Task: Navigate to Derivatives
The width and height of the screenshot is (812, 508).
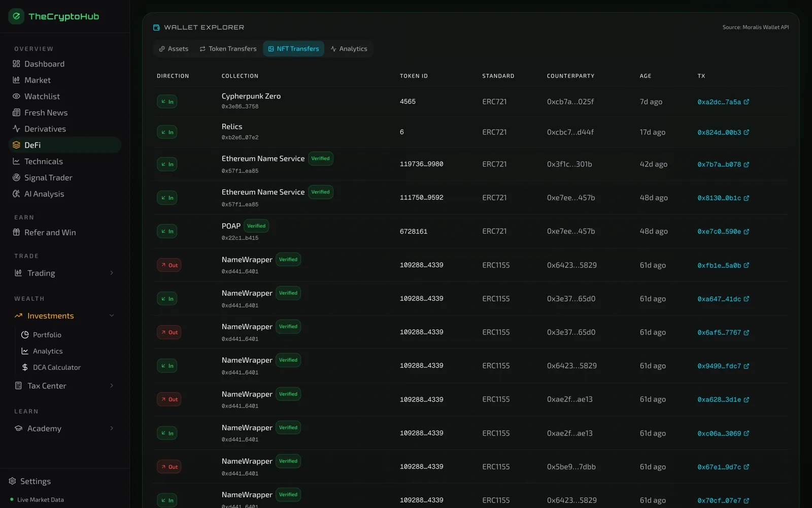Action: pos(65,129)
